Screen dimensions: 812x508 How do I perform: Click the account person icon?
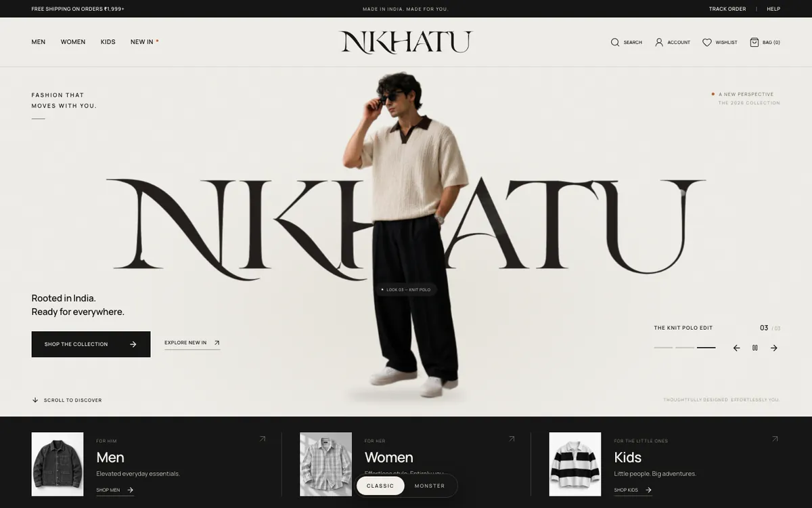[x=659, y=42]
